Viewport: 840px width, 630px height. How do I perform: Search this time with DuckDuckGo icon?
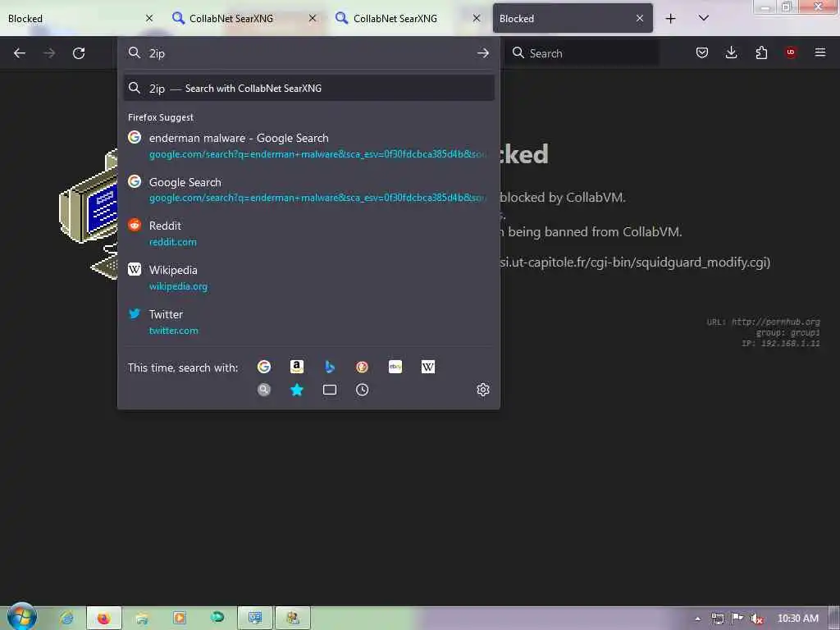[x=362, y=367]
